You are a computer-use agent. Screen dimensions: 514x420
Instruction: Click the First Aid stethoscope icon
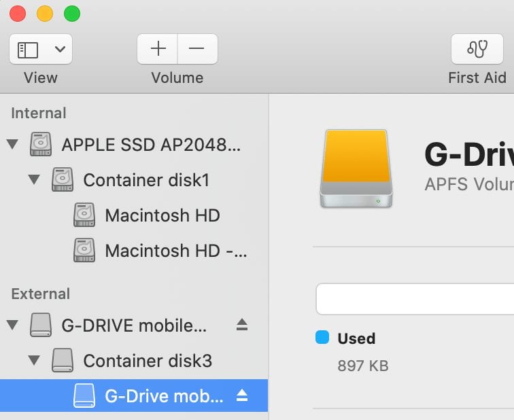coord(477,49)
